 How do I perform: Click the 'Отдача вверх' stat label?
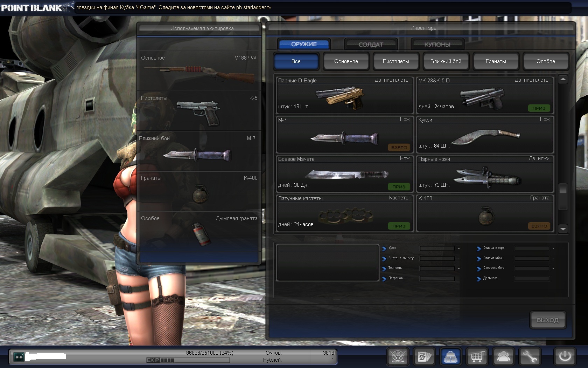point(494,248)
